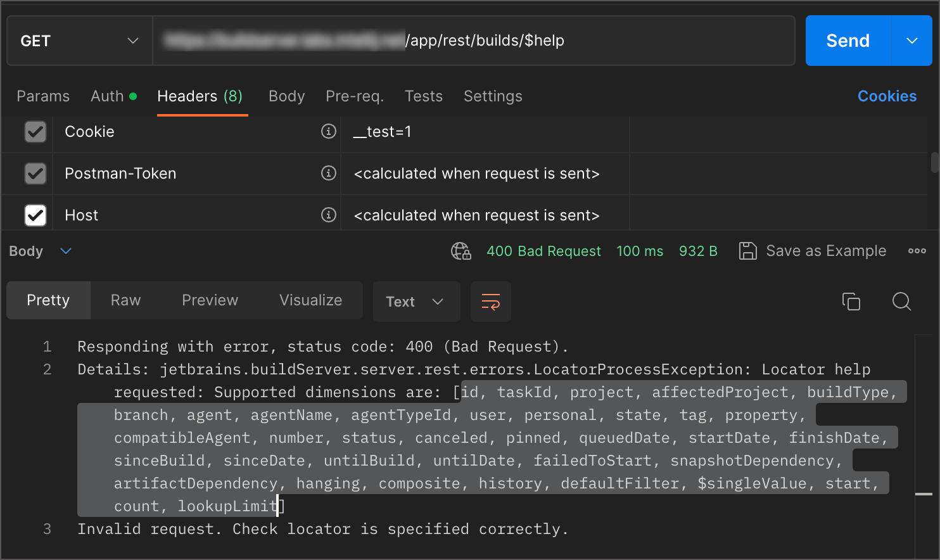Disable the Host header checkbox
This screenshot has height=560, width=940.
(x=35, y=215)
